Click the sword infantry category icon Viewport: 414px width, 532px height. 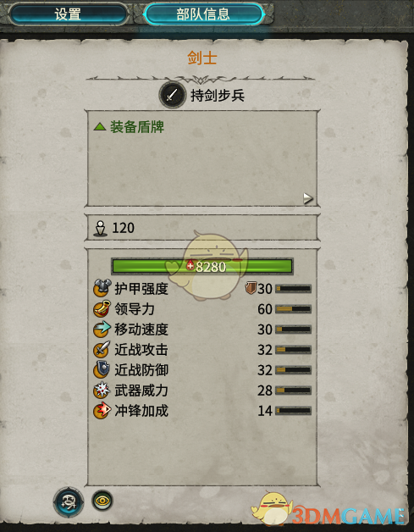[172, 95]
